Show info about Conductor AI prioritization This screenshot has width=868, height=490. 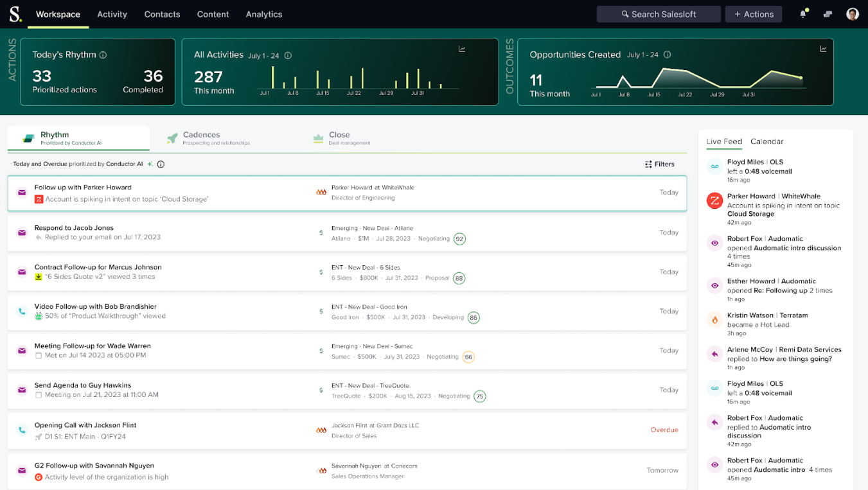pos(161,164)
